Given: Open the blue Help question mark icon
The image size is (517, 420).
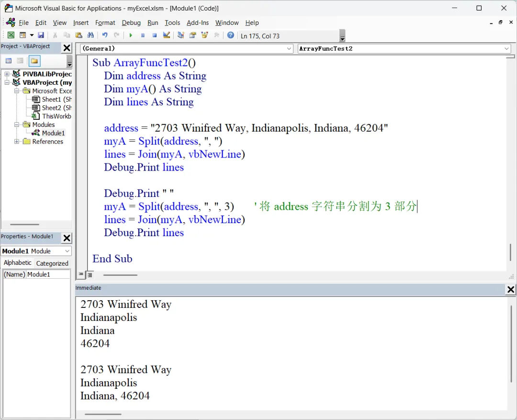Looking at the screenshot, I should point(230,35).
